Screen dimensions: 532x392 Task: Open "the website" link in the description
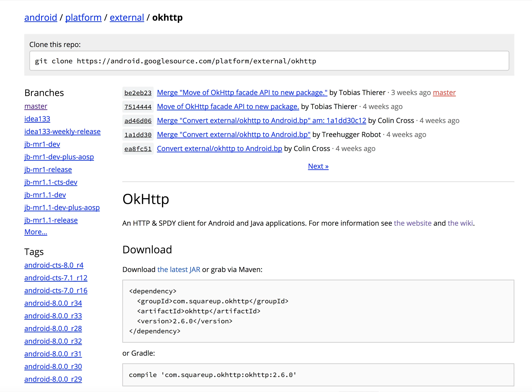click(413, 223)
